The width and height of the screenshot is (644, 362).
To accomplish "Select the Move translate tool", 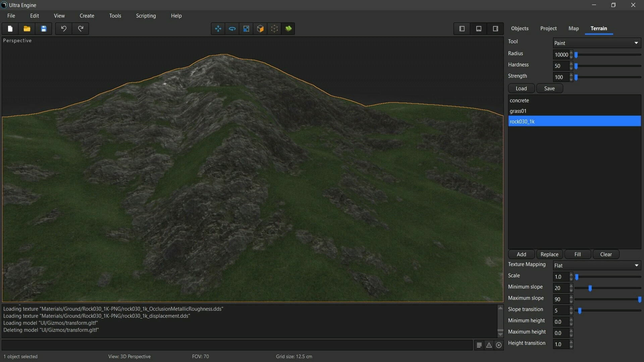I will click(218, 29).
